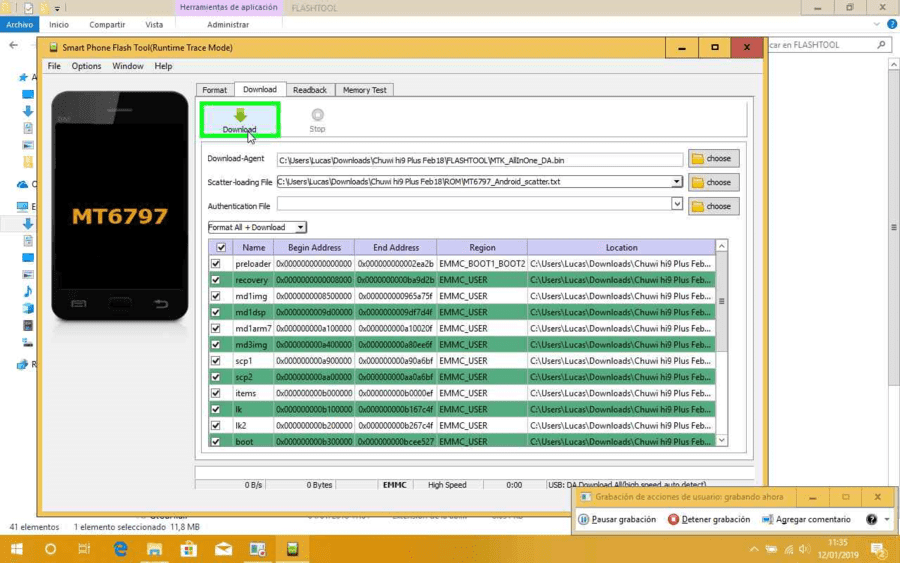Pause the steps recording (Pausar grabación)
The image size is (900, 563).
pyautogui.click(x=617, y=519)
